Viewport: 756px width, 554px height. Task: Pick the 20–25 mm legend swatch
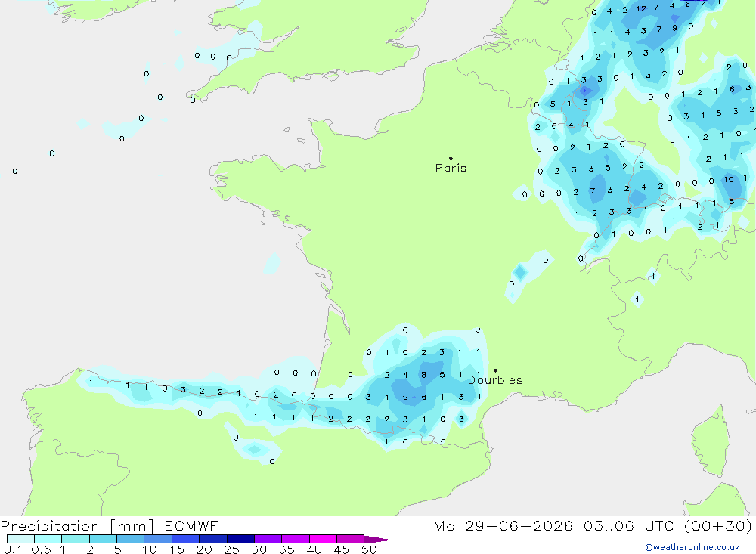pos(213,539)
